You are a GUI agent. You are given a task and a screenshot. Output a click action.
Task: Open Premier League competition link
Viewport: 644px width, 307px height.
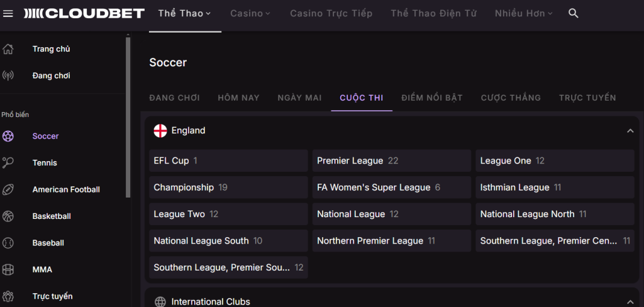point(392,160)
